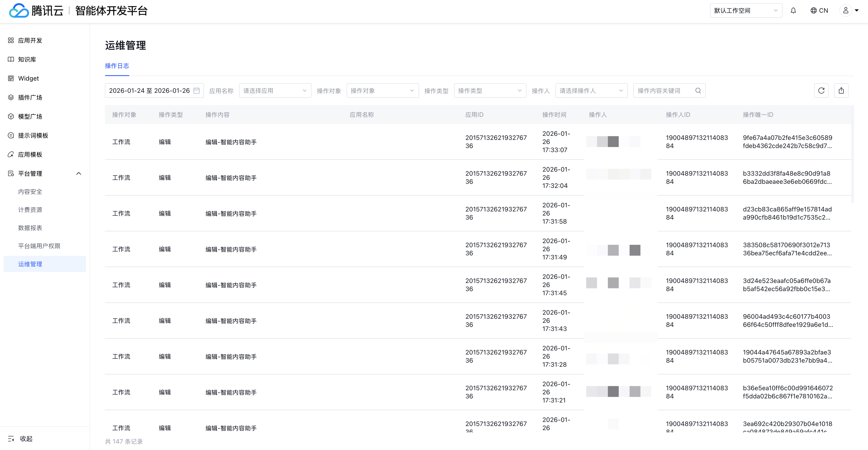Click the keyword search magnifier icon
This screenshot has width=868, height=450.
(698, 91)
